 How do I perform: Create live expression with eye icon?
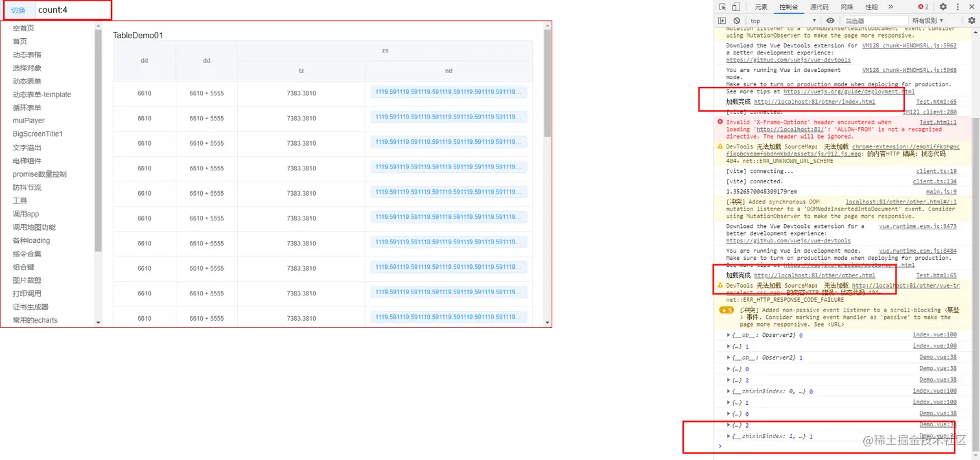(830, 21)
